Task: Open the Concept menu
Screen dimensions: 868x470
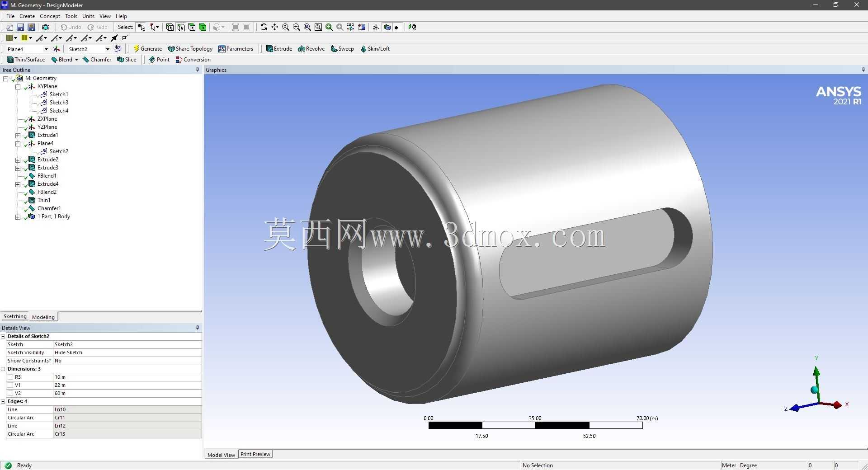Action: (x=50, y=16)
